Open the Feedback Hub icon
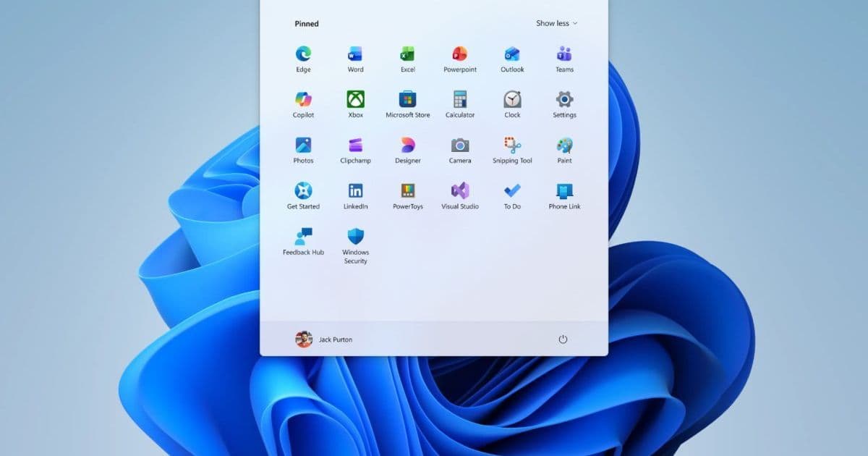This screenshot has width=868, height=456. click(x=303, y=236)
